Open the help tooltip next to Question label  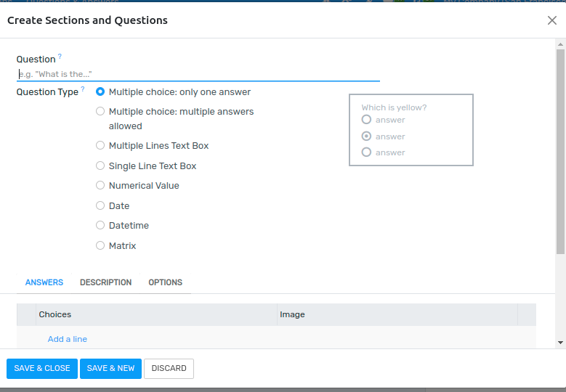click(60, 56)
